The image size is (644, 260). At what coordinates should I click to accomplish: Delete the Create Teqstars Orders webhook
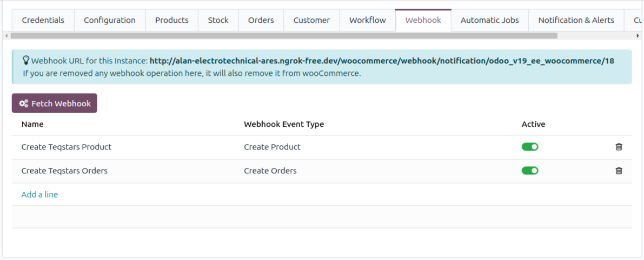619,171
